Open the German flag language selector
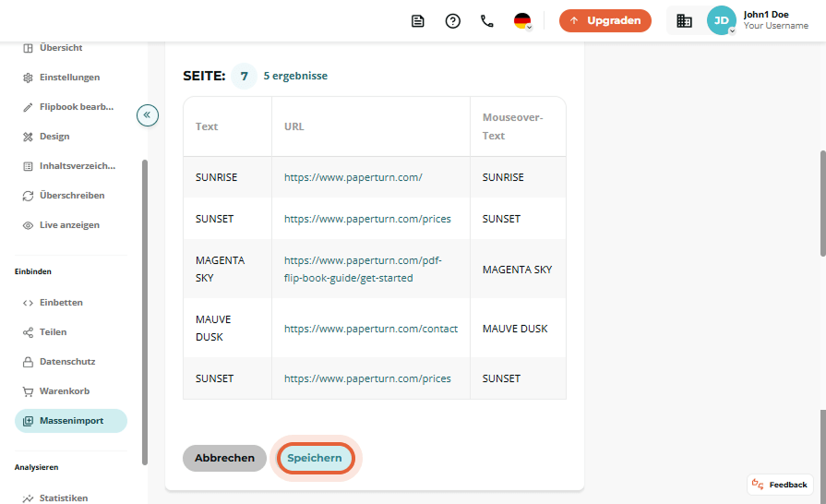The width and height of the screenshot is (826, 504). [522, 21]
